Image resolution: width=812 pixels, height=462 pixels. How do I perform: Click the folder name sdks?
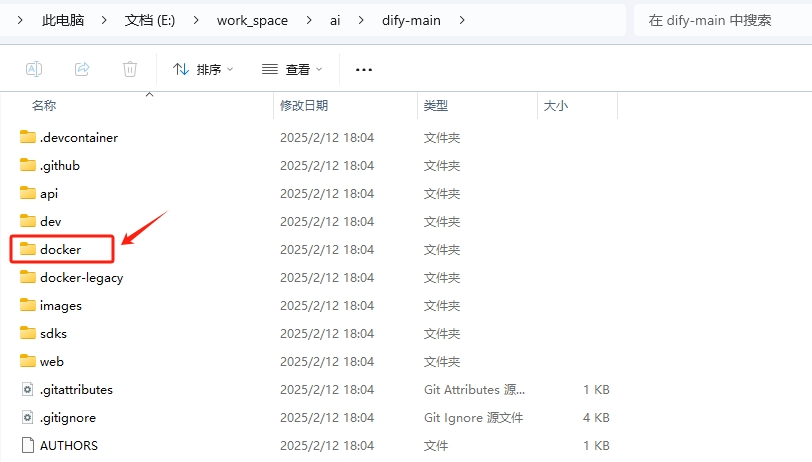(x=53, y=334)
